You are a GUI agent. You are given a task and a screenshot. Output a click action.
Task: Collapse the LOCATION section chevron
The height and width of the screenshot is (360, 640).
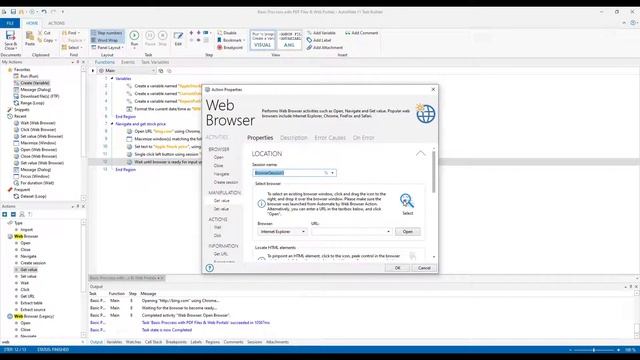point(420,153)
